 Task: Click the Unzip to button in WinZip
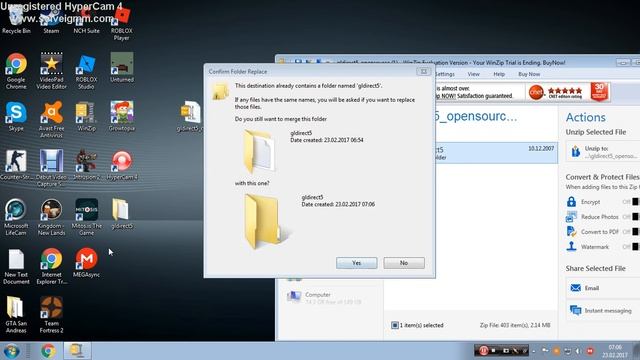pos(603,152)
